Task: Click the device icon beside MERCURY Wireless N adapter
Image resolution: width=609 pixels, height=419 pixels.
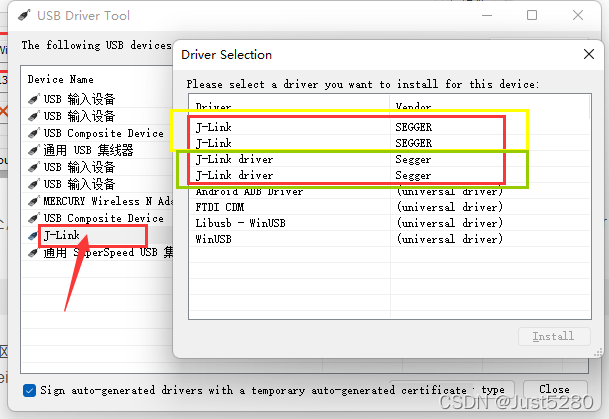Action: coord(34,201)
